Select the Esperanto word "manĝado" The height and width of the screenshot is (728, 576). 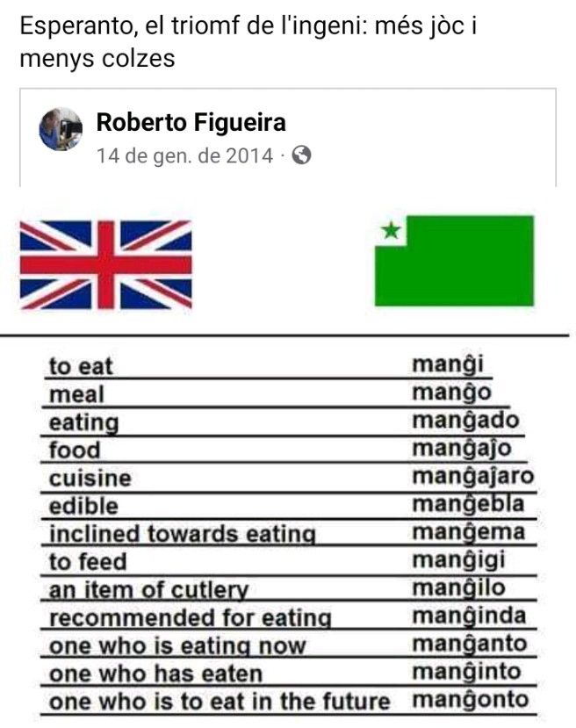tap(465, 421)
